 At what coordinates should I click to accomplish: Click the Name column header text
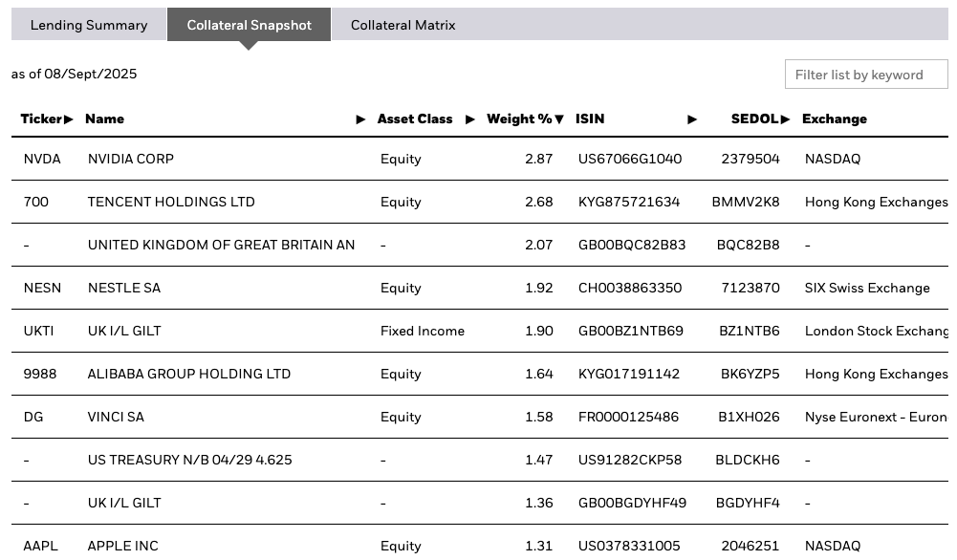click(104, 118)
